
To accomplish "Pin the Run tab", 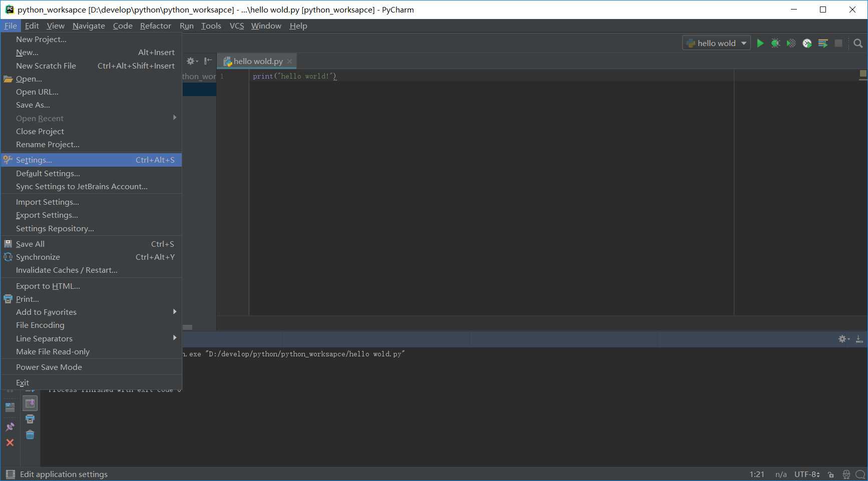I will coord(10,427).
